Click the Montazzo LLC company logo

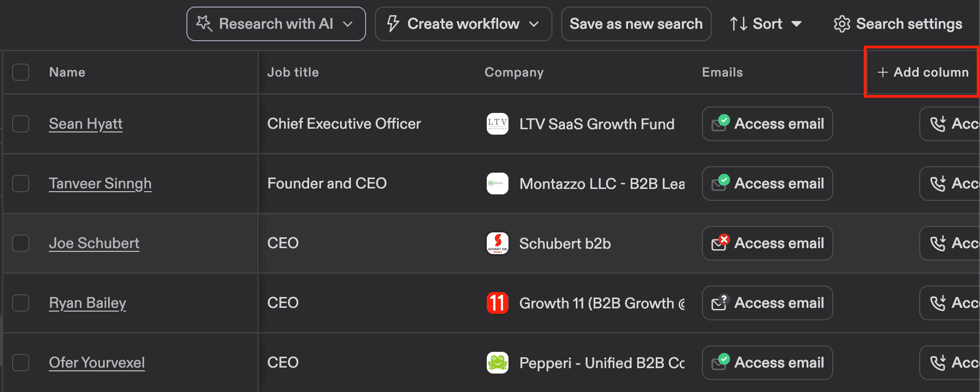click(x=497, y=184)
